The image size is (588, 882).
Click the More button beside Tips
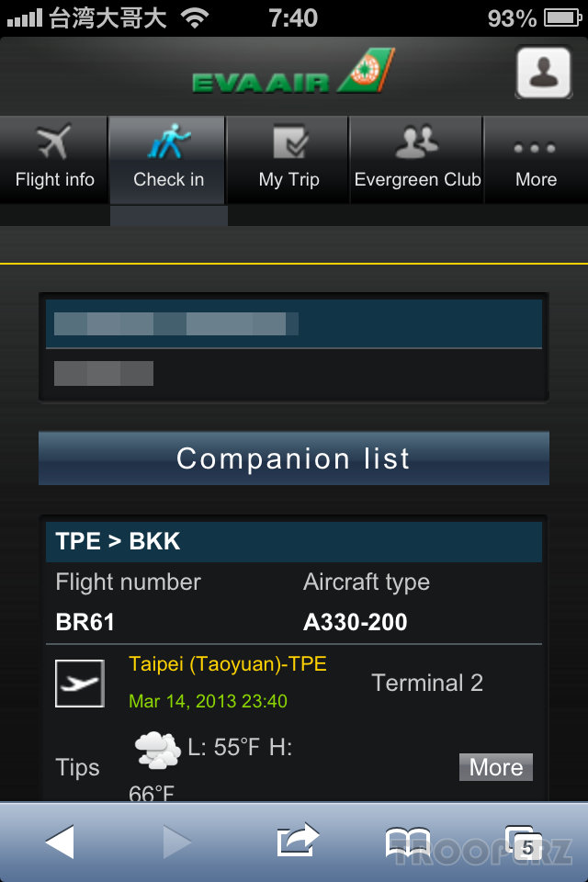coord(496,767)
